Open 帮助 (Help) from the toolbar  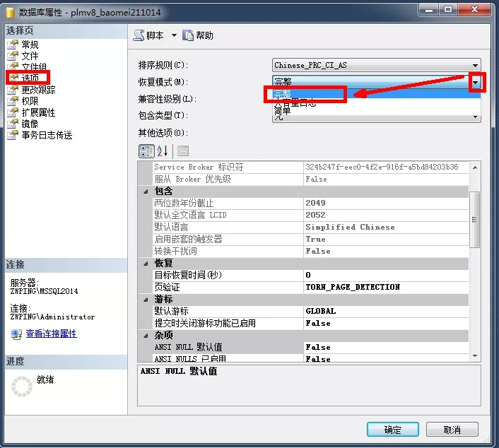click(x=188, y=35)
